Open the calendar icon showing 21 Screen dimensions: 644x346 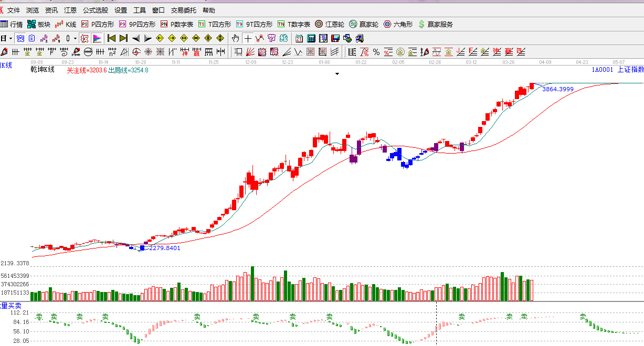coord(299,38)
